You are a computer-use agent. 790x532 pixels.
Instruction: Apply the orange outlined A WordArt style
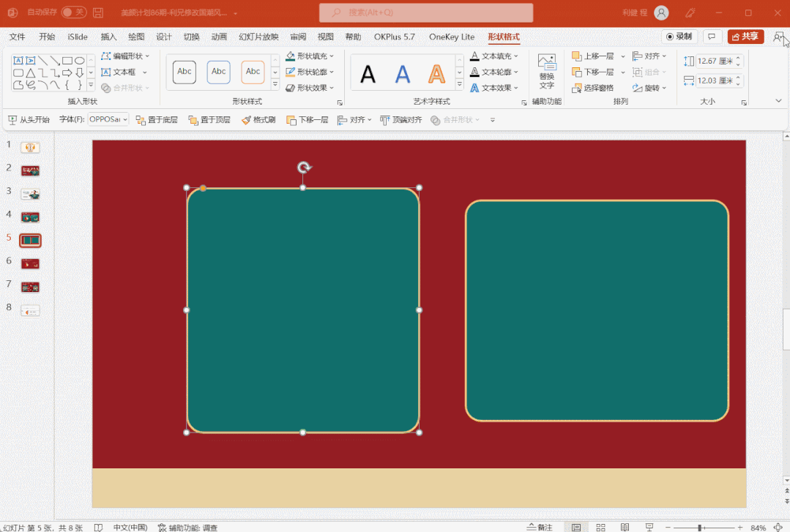point(437,74)
